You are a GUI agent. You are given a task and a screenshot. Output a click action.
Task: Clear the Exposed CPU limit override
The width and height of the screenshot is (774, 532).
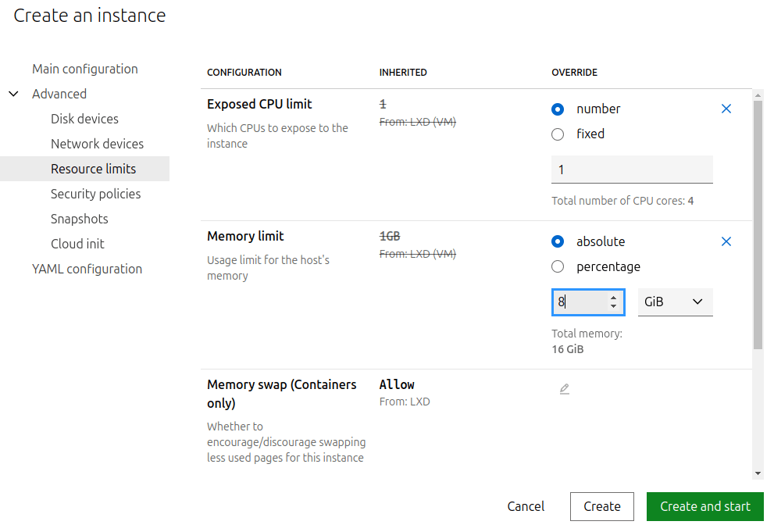[x=726, y=109]
